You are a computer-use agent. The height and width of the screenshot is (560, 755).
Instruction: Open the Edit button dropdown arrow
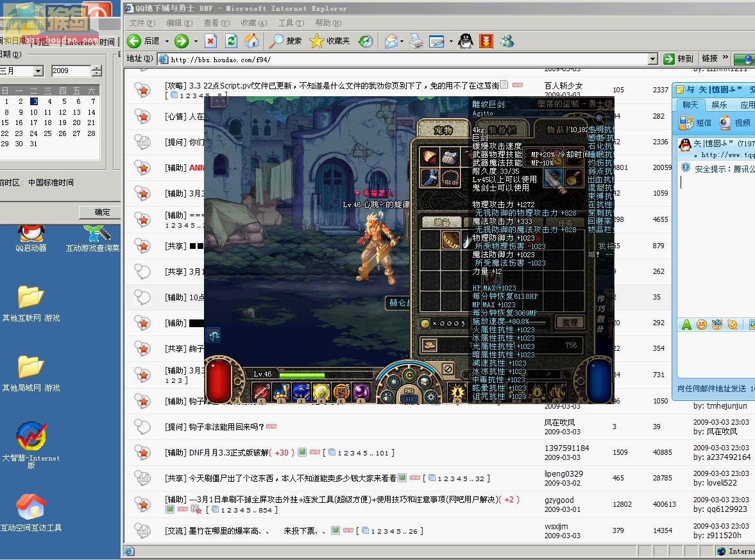tap(451, 42)
